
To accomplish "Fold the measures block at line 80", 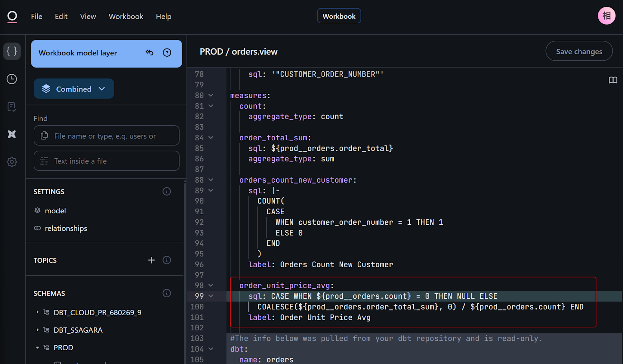I will point(211,96).
